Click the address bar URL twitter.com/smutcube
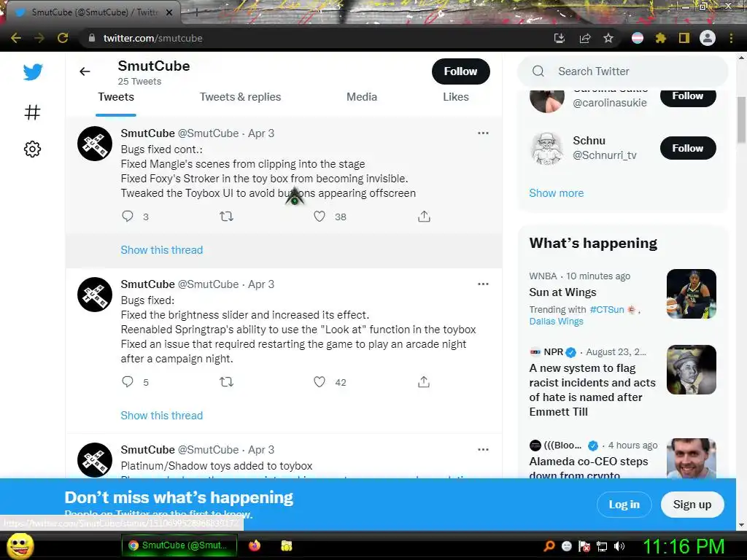747x560 pixels. click(153, 38)
